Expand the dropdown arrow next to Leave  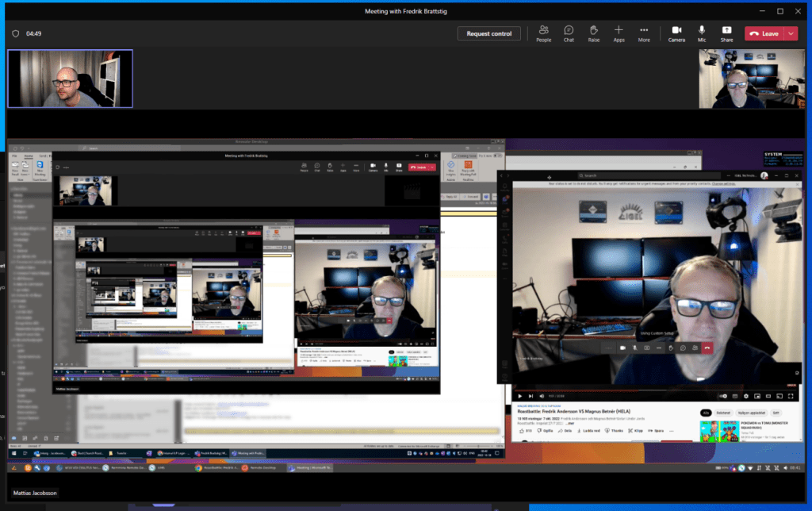(791, 33)
